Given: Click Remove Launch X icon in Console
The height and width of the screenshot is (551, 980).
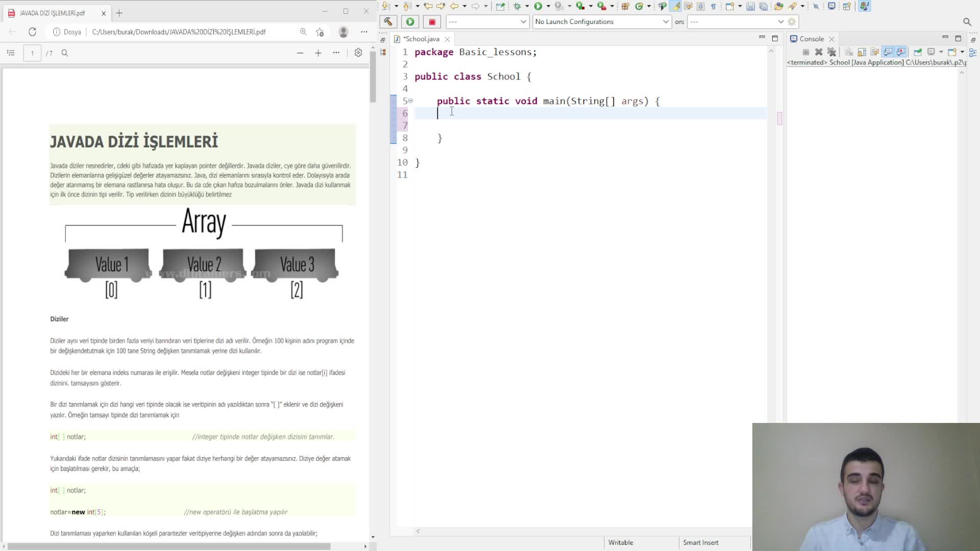Looking at the screenshot, I should click(x=819, y=52).
